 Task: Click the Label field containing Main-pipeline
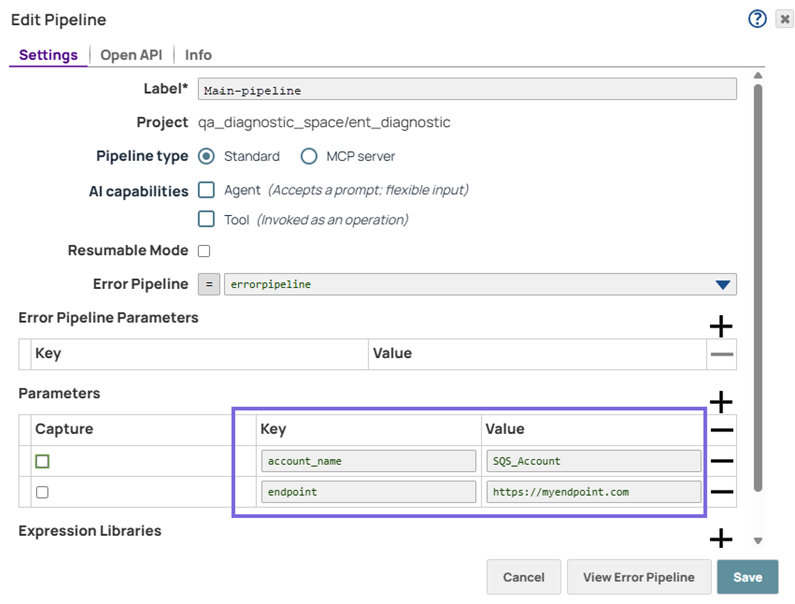[467, 89]
